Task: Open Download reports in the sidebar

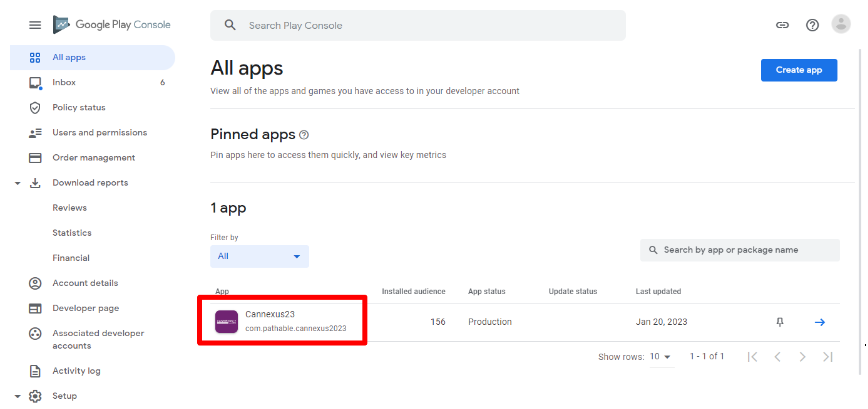Action: 92,183
